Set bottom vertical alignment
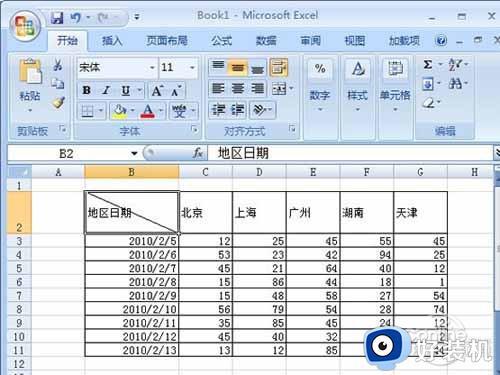This screenshot has width=500, height=375. 257,68
